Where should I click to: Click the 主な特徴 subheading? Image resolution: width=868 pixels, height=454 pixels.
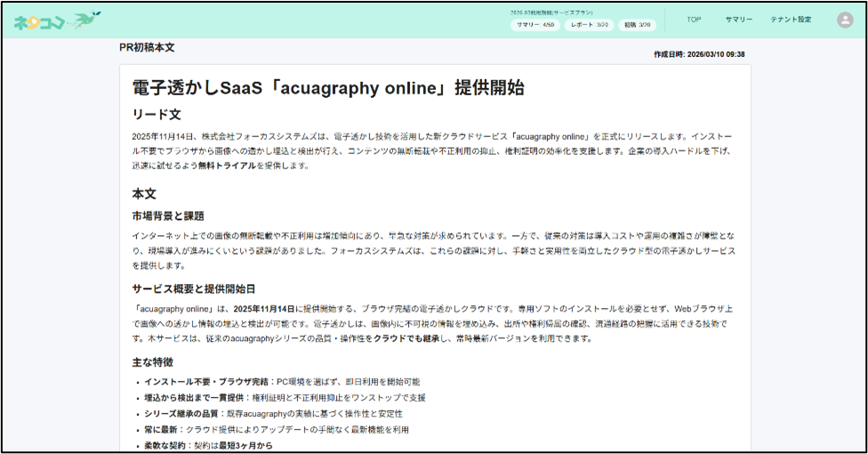(153, 362)
